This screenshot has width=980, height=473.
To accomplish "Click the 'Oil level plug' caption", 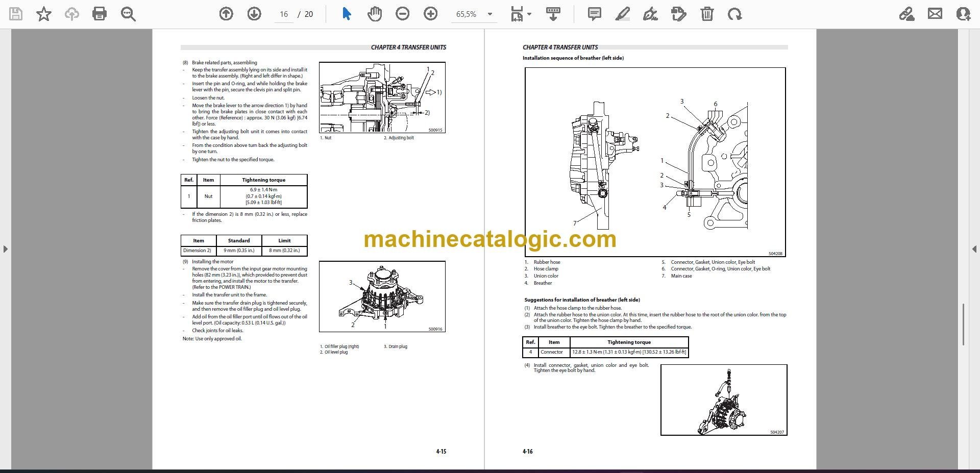I will pyautogui.click(x=334, y=352).
